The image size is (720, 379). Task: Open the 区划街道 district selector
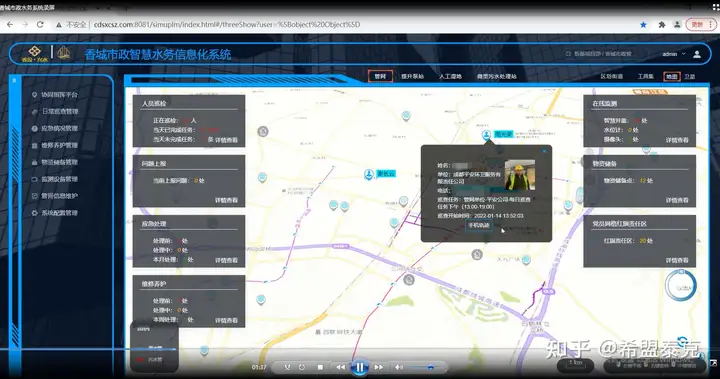[x=612, y=76]
